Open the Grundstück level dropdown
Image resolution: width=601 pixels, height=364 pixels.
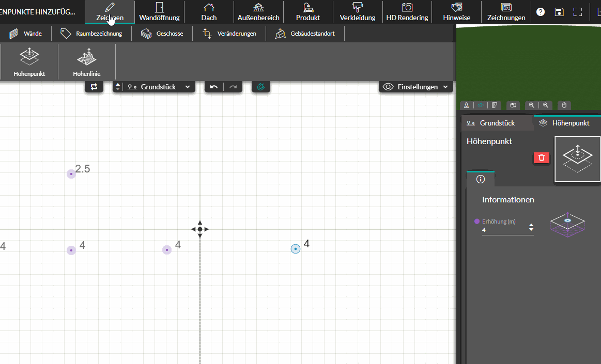click(x=159, y=87)
